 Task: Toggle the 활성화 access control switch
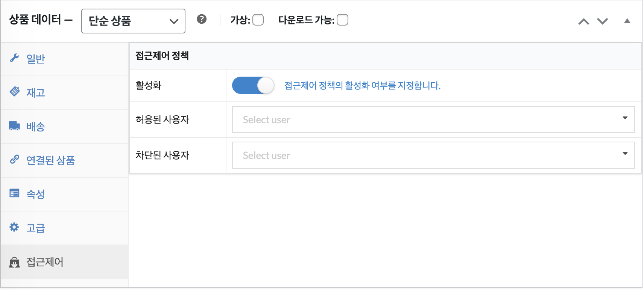click(253, 85)
